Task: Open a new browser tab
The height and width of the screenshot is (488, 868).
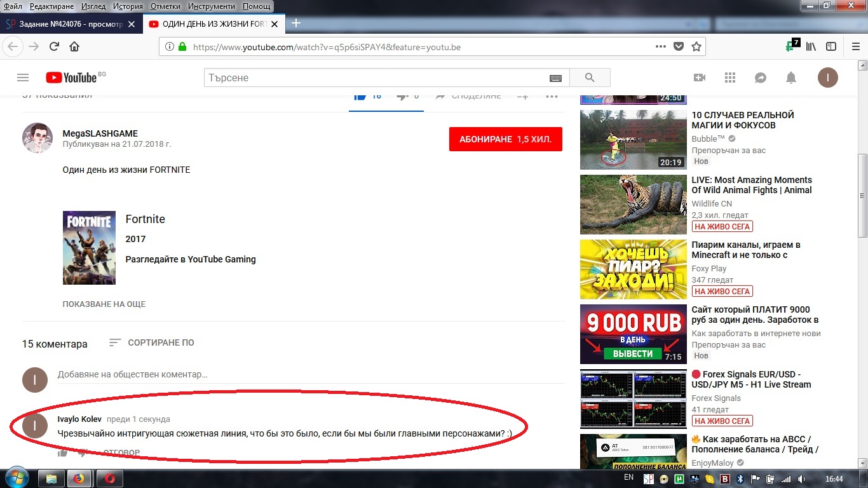Action: [x=295, y=24]
